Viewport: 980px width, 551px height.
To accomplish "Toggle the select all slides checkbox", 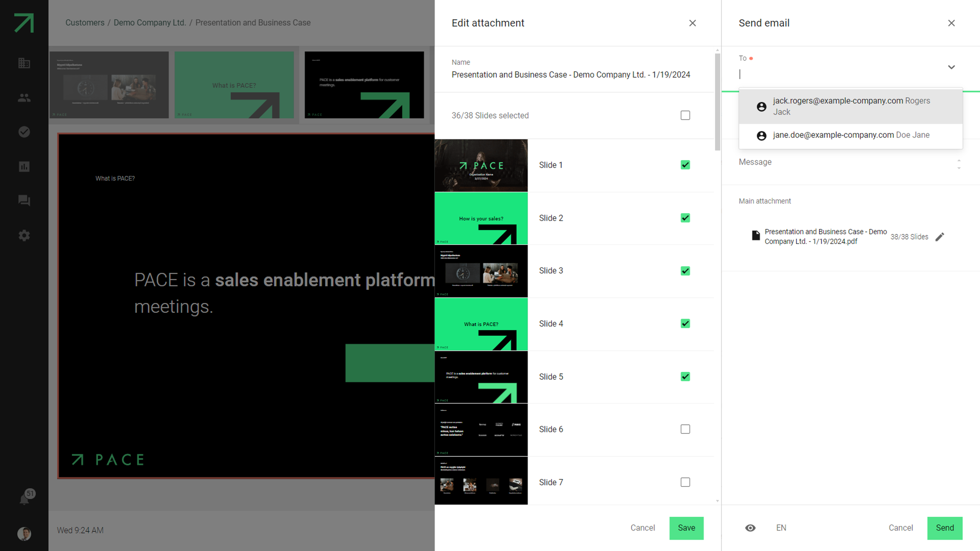I will click(685, 115).
